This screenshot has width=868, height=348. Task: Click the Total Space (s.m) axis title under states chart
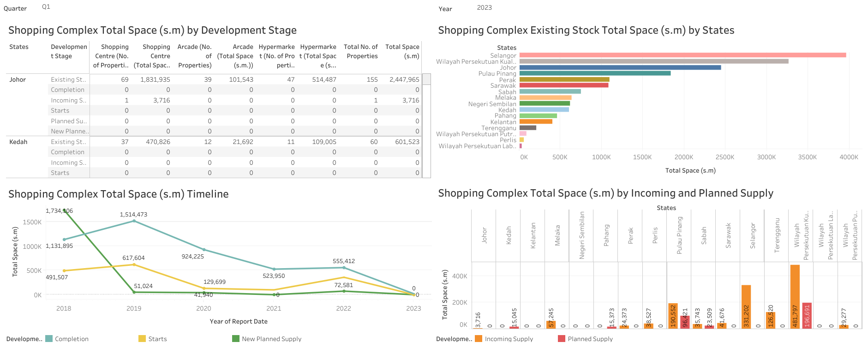(x=690, y=170)
